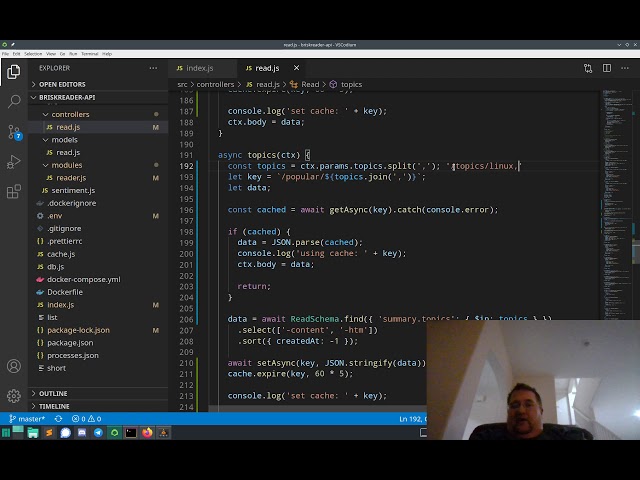Open the .prettierrc file
Screen dimensions: 640x480
pos(64,241)
